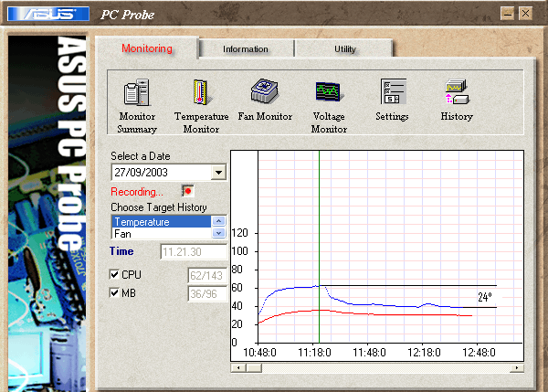Open the Fan Monitor icon

pos(265,91)
